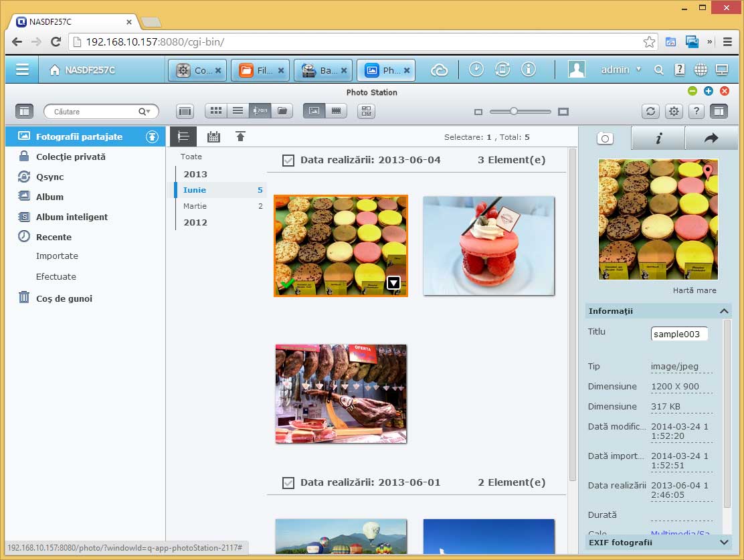Screen dimensions: 744x560
Task: Maximize Photo Station with blue plus button
Action: [709, 90]
